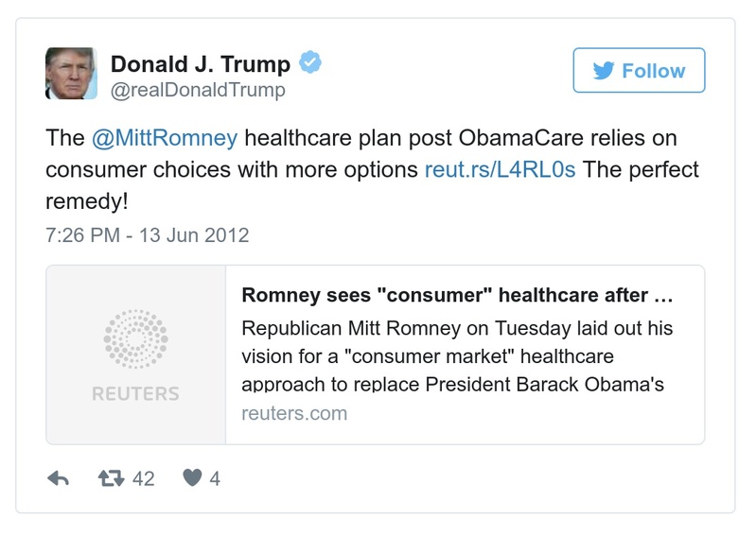Click the @realDonaldTrump handle
The height and width of the screenshot is (536, 756).
pos(198,91)
